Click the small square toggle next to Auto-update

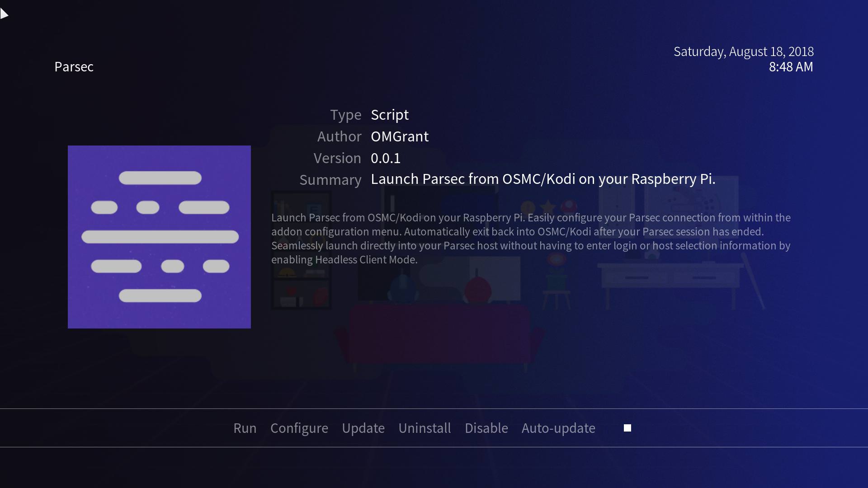click(x=627, y=428)
